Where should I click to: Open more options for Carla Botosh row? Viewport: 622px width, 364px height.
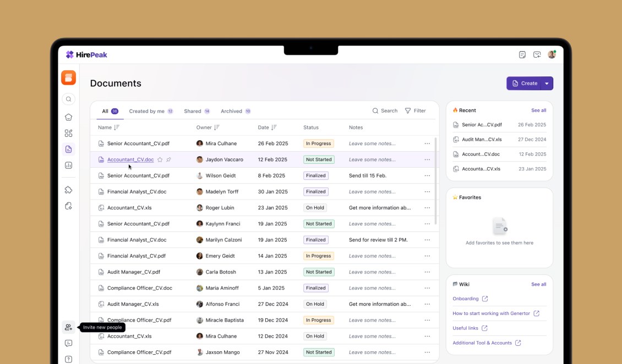(427, 272)
